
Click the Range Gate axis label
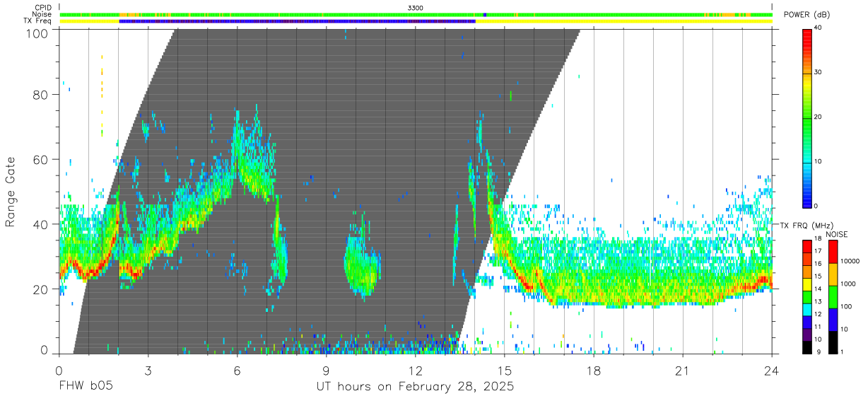tap(11, 191)
